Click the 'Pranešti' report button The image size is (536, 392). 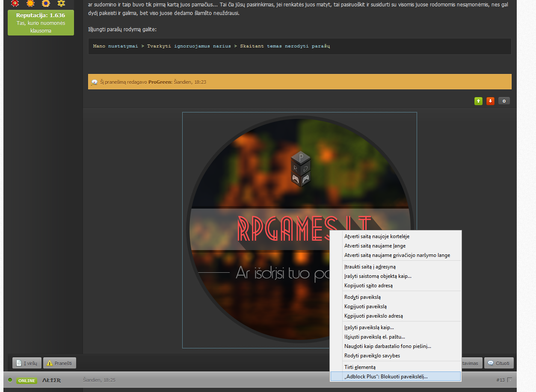59,363
